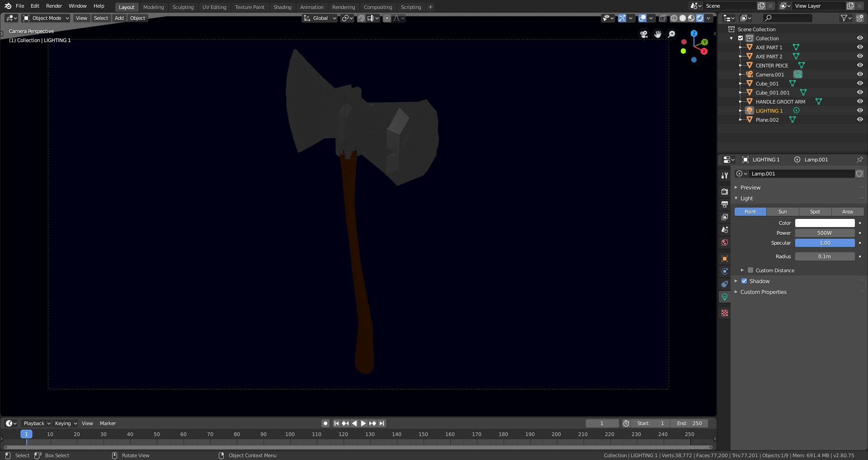Open the Playback dropdown in timeline

pos(36,423)
